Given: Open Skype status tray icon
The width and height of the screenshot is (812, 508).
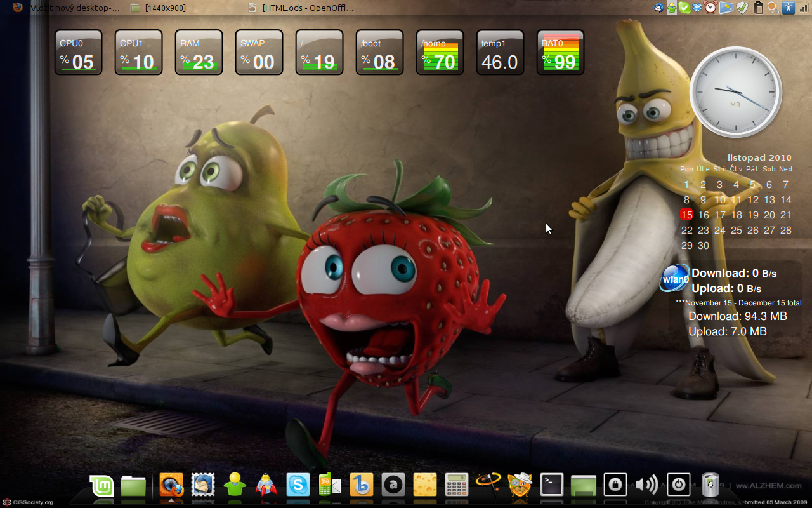Looking at the screenshot, I should (684, 8).
